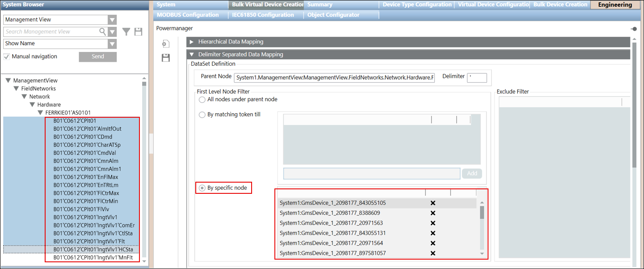Image resolution: width=644 pixels, height=269 pixels.
Task: Delete the GmsDevice_1_2098177_897581057 entry via X
Action: tap(433, 253)
